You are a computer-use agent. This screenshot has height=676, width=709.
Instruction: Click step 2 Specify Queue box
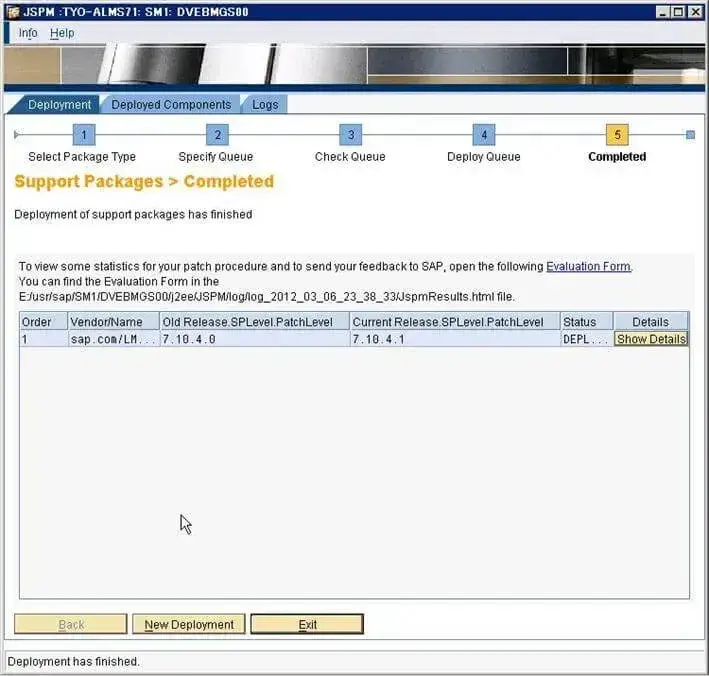[x=217, y=135]
